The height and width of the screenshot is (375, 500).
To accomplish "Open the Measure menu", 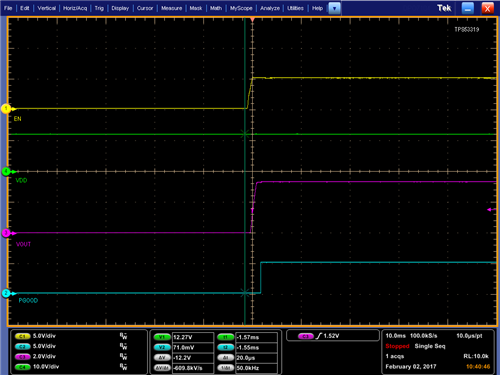I will 172,8.
